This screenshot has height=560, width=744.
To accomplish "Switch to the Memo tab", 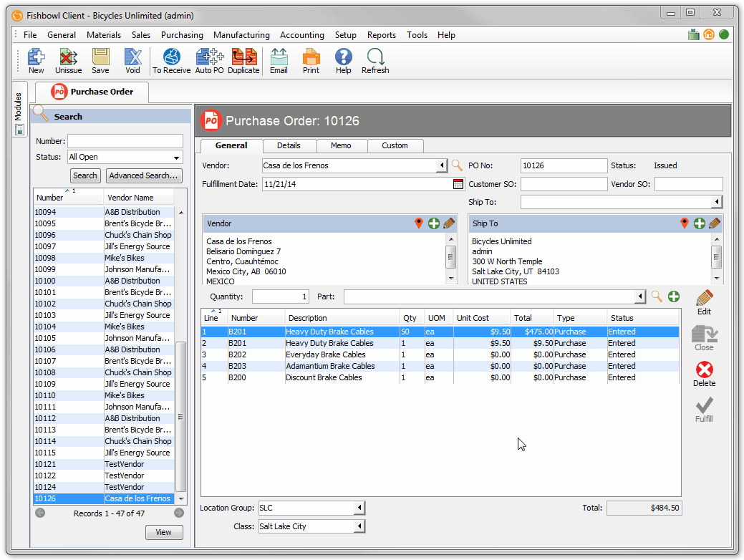I will pyautogui.click(x=341, y=145).
